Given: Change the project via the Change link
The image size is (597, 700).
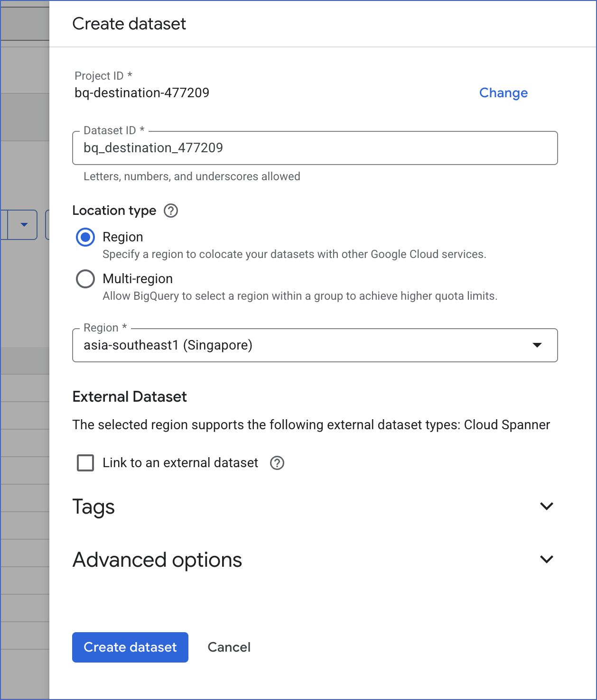Looking at the screenshot, I should tap(504, 93).
